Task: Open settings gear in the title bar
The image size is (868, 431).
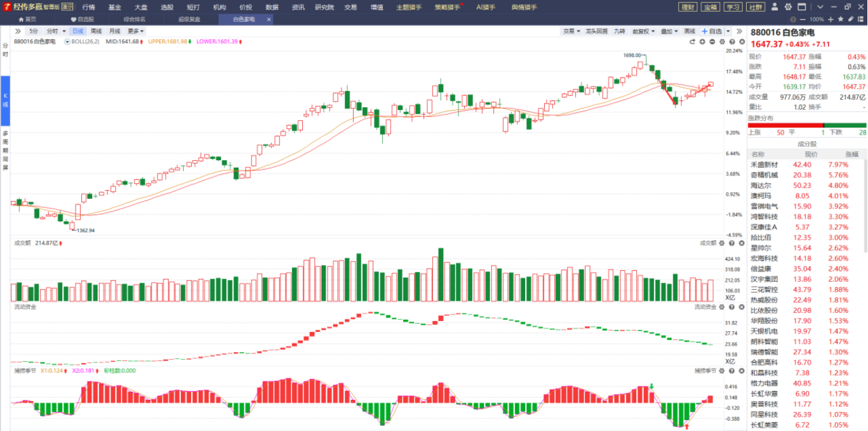Action: [788, 7]
